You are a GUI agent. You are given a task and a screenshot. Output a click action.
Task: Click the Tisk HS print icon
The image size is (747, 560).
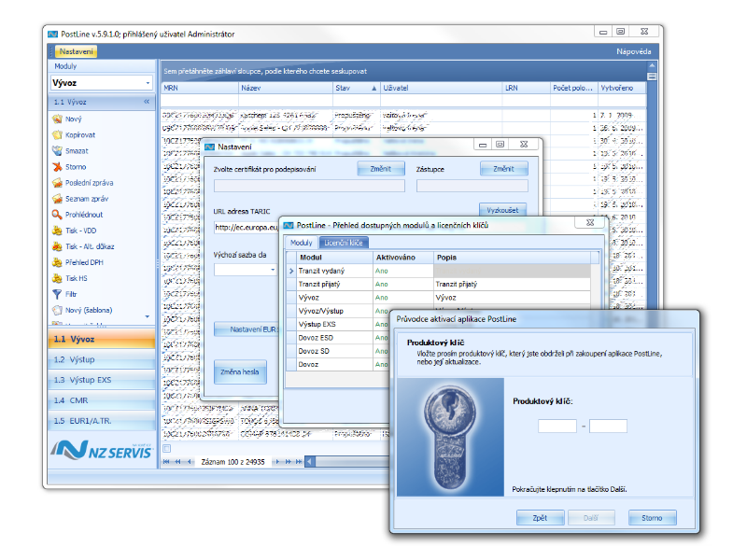(x=57, y=278)
